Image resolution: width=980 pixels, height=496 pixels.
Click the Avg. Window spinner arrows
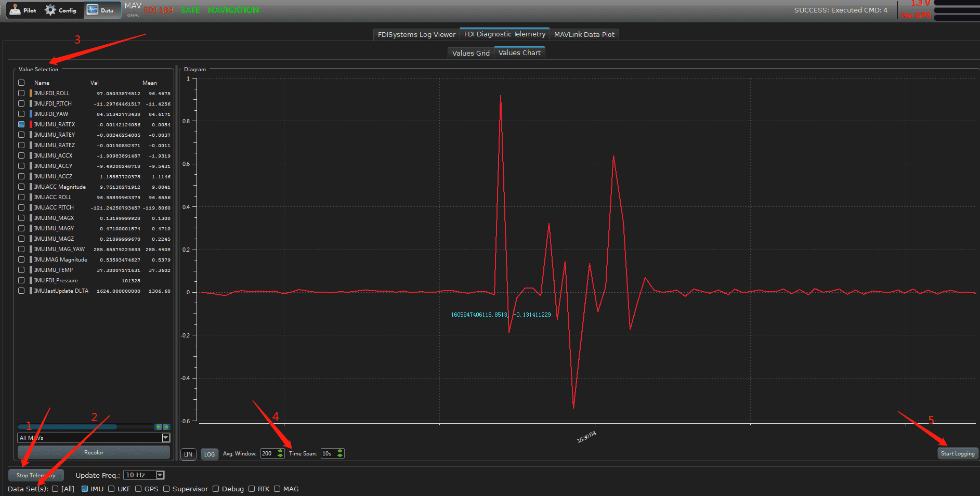pyautogui.click(x=280, y=453)
